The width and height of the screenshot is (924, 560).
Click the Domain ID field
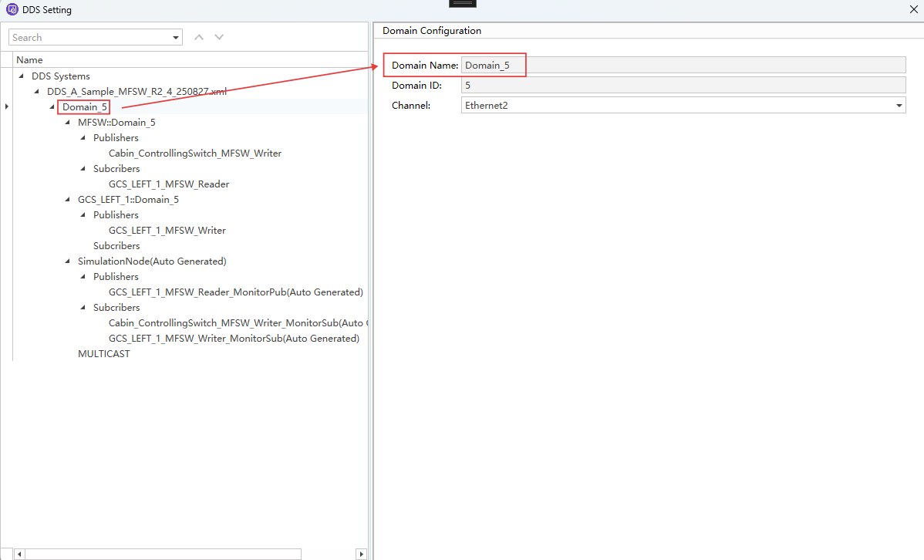(683, 86)
